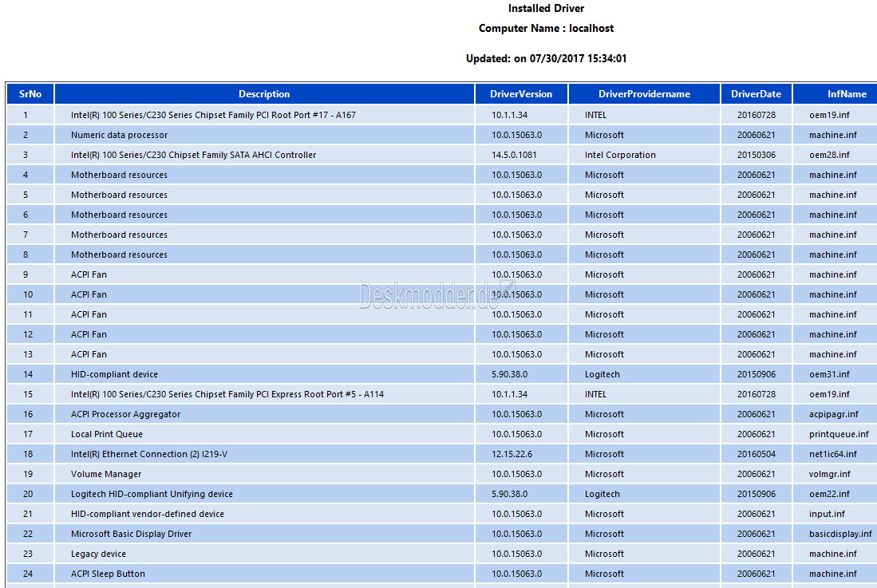Select the oem28.inf file name
This screenshot has height=588, width=877.
point(829,155)
